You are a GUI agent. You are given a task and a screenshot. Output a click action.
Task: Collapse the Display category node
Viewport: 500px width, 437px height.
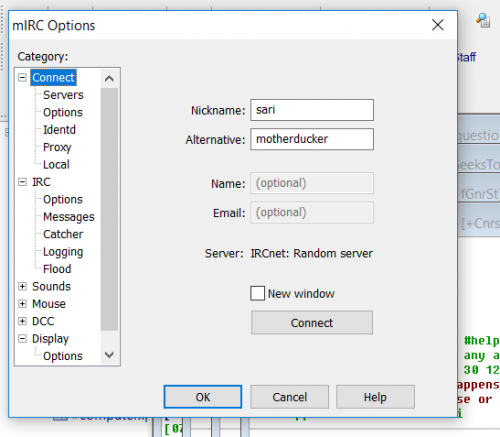tap(22, 339)
